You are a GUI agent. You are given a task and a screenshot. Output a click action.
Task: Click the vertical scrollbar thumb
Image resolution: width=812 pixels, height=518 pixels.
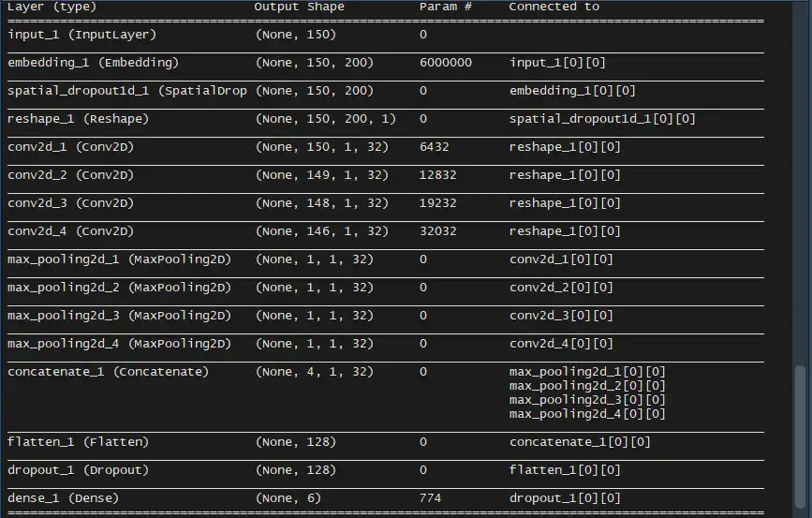click(x=800, y=437)
